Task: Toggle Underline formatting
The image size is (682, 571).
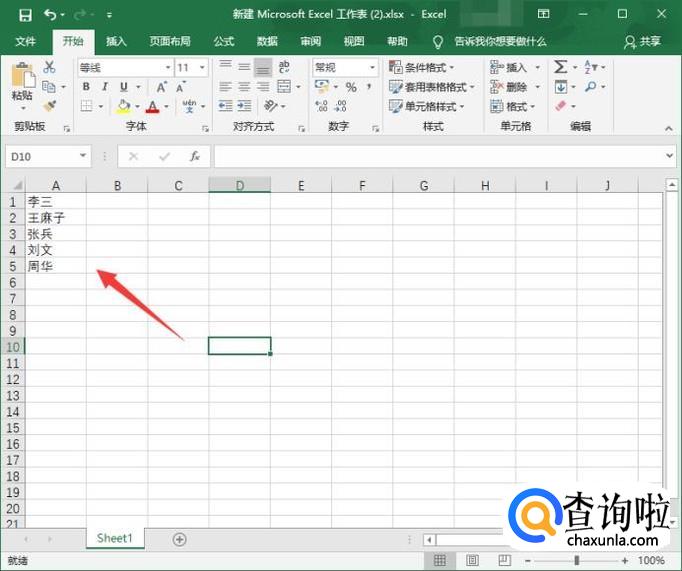Action: pos(124,87)
